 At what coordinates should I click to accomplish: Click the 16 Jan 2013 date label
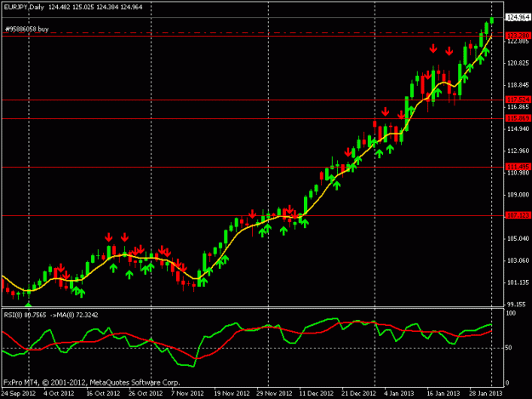pyautogui.click(x=443, y=394)
